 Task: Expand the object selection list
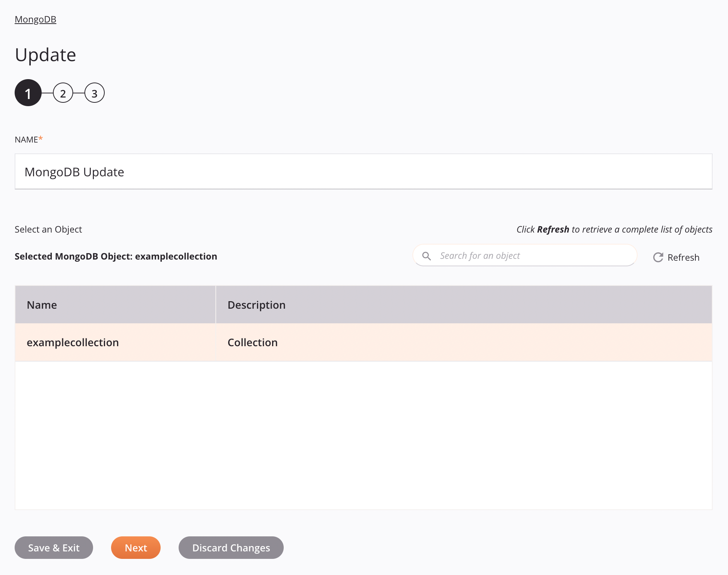675,257
